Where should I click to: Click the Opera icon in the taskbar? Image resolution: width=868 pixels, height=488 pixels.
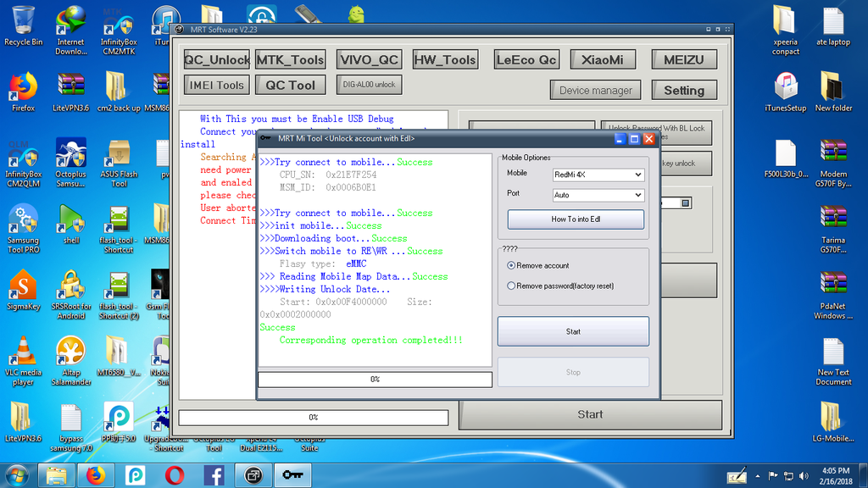click(175, 475)
